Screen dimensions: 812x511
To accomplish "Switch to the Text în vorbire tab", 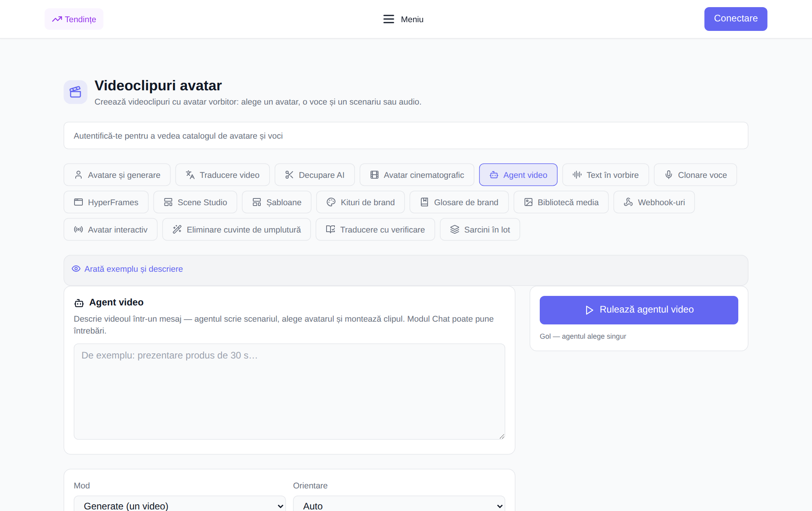I will [x=606, y=175].
